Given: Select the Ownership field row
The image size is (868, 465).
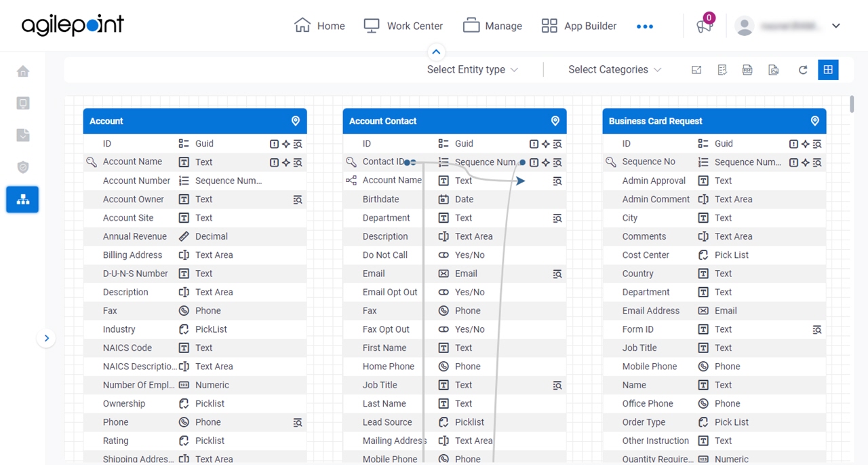Looking at the screenshot, I should pos(195,403).
